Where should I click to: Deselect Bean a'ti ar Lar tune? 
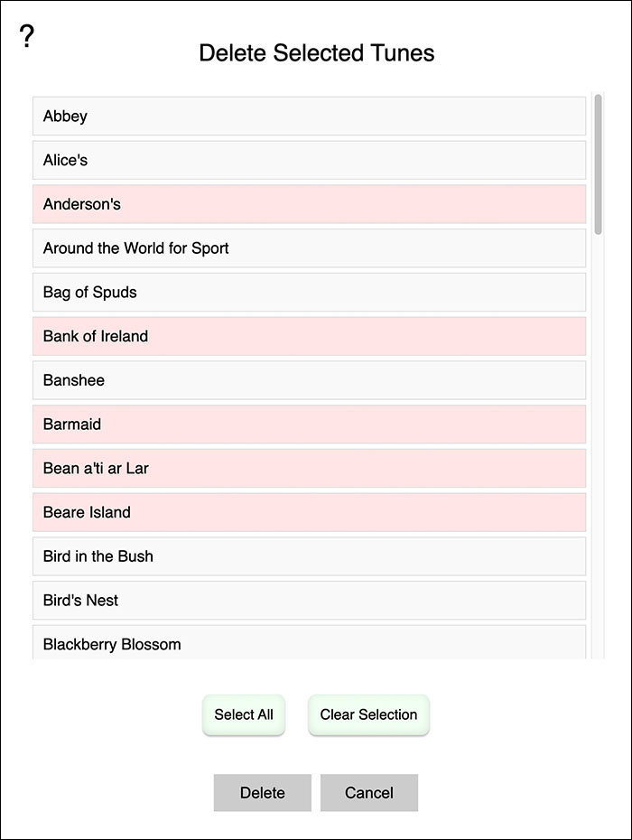coord(309,469)
